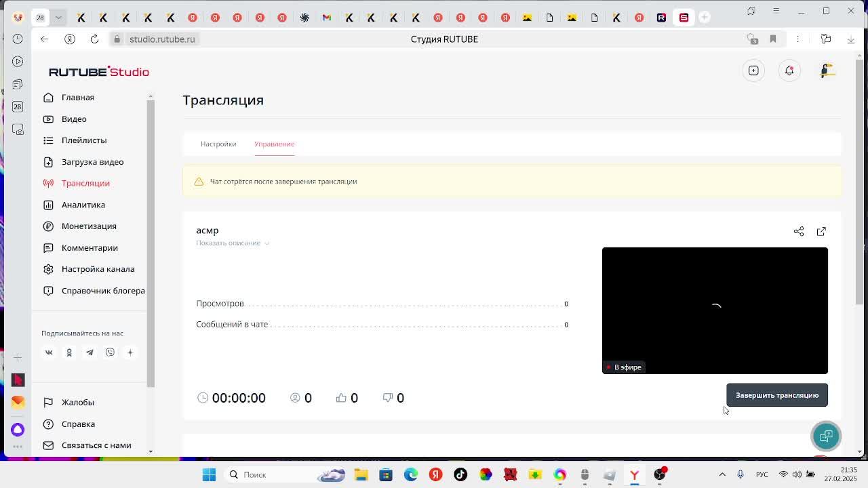Open stream in new window icon

click(x=821, y=231)
